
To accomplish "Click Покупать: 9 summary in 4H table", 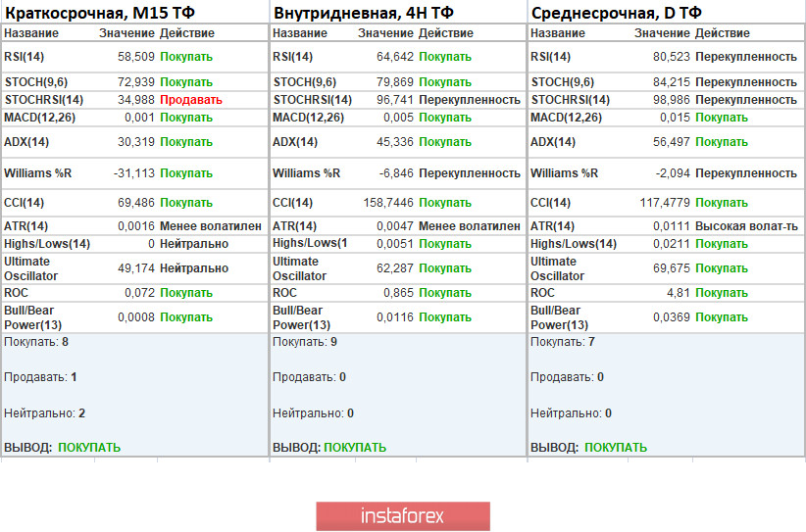I will 306,342.
